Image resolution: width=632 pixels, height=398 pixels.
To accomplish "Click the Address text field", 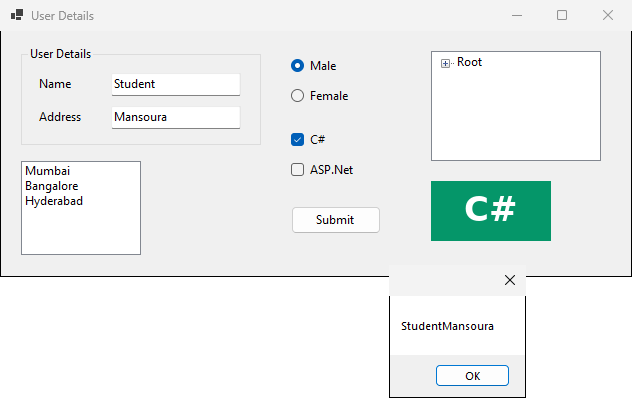I will (x=176, y=117).
